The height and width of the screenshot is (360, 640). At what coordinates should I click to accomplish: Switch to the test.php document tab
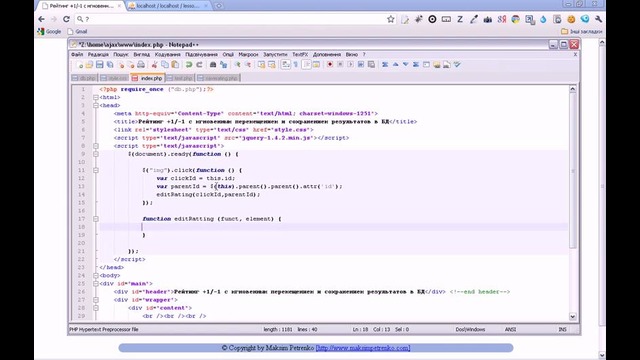coord(180,78)
